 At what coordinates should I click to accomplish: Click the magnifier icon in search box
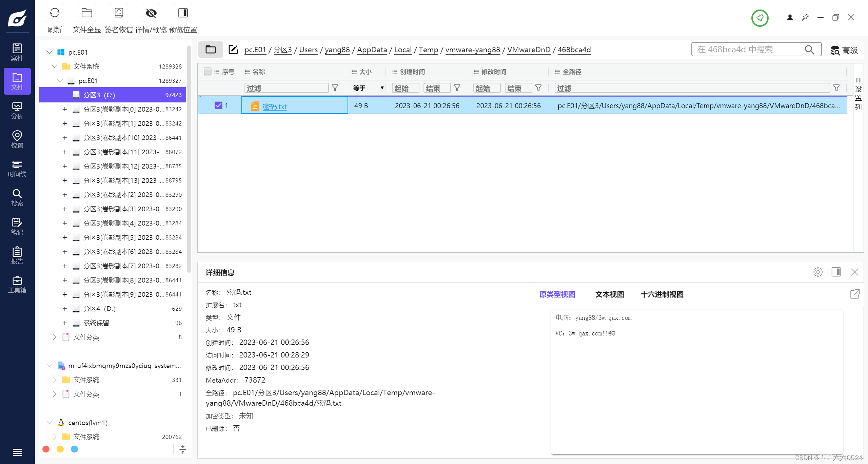pyautogui.click(x=809, y=50)
